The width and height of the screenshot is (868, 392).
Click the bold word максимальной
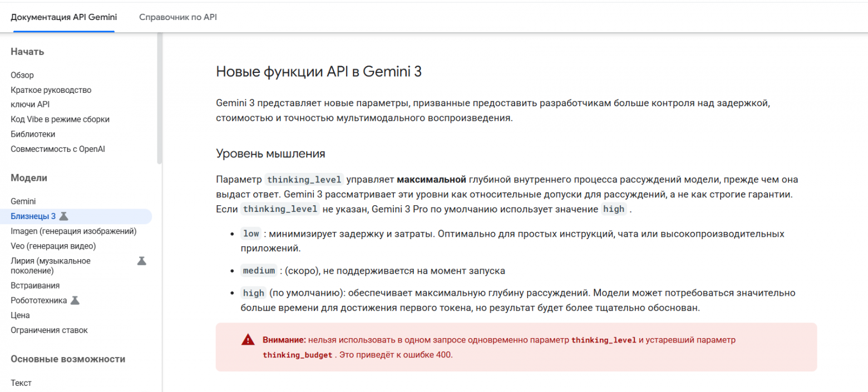(x=431, y=180)
